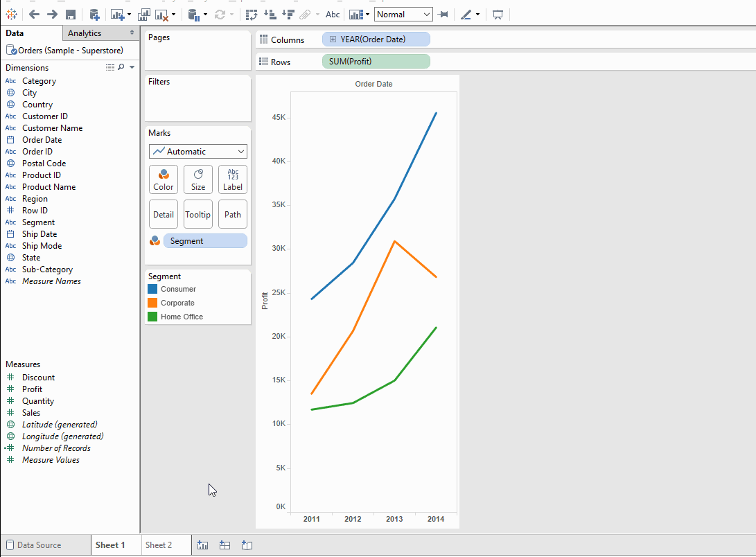Switch to the Analytics pane tab
Screen dimensions: 756x557
[82, 33]
